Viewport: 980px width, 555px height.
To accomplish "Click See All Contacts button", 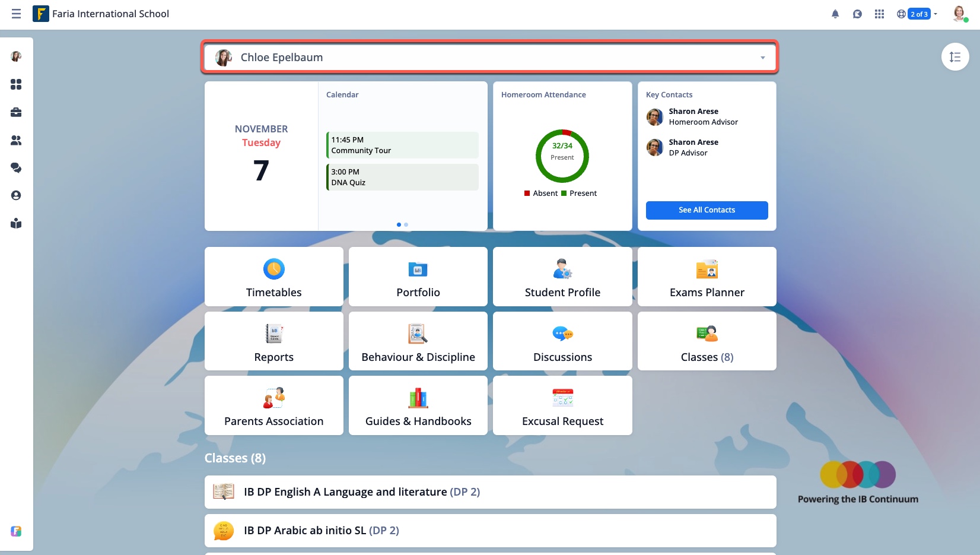I will pyautogui.click(x=707, y=210).
